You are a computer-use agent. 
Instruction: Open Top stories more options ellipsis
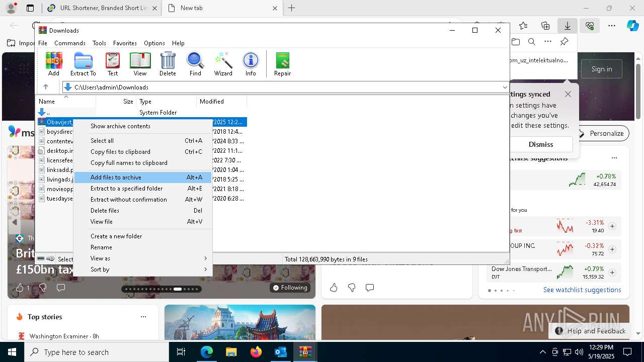[x=143, y=317]
